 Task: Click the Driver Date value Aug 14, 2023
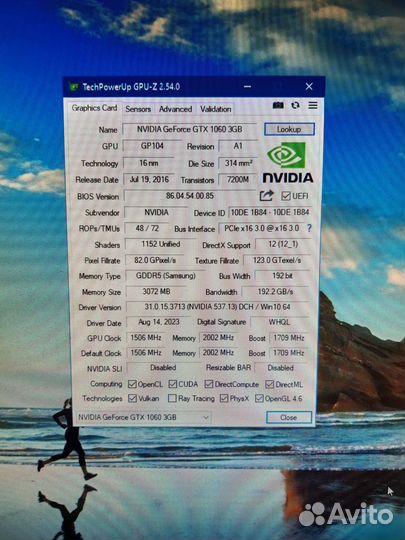[x=159, y=322]
